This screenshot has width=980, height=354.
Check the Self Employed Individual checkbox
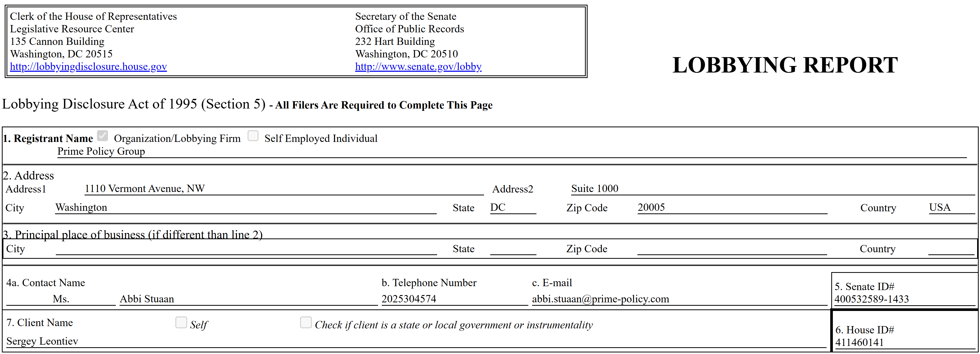253,136
